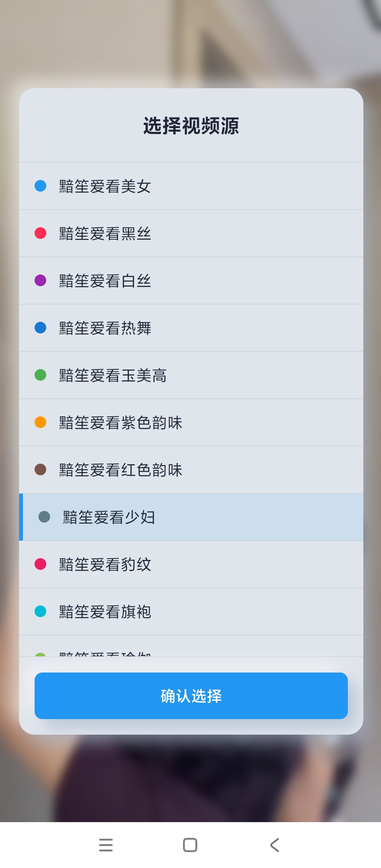Viewport: 381px width, 868px height.
Task: Select the 黯笙爱看热舞 video source
Action: 105,328
